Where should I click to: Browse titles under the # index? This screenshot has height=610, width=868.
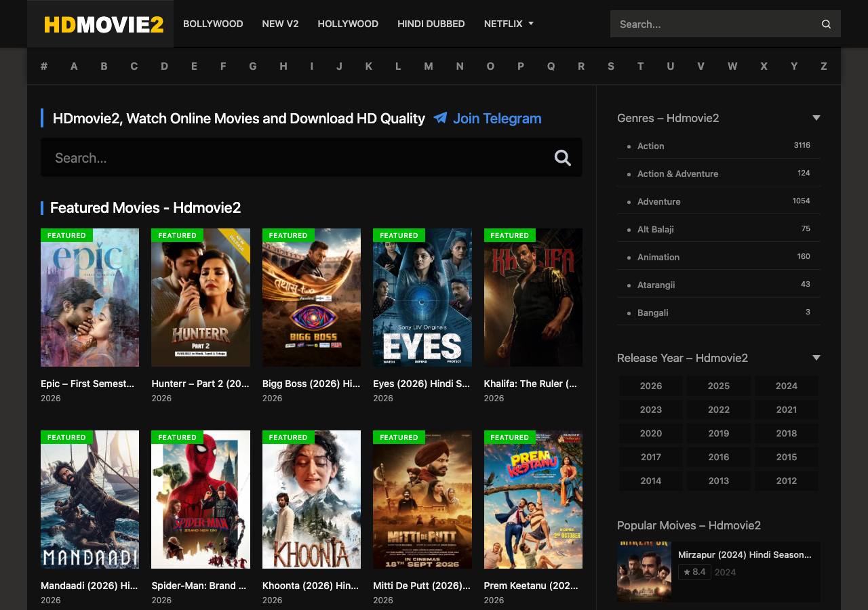pyautogui.click(x=44, y=66)
